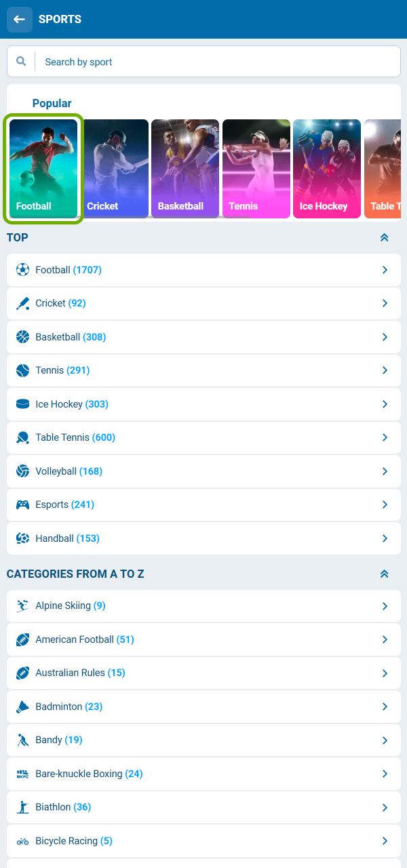Click the bicycle racing icon
Screen dimensions: 407x868
pyautogui.click(x=23, y=841)
